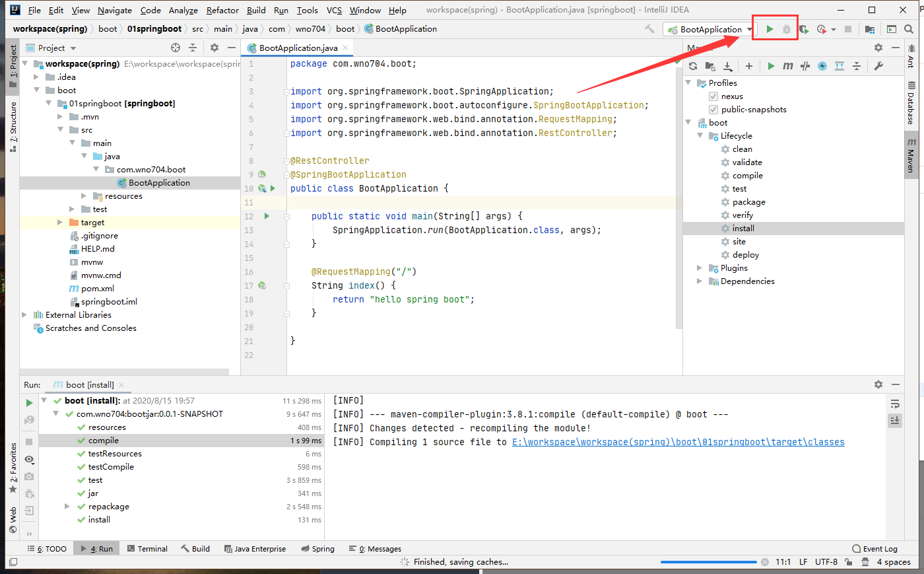Rerun the build in Run panel
Screen dimensions: 924x574
pyautogui.click(x=29, y=402)
